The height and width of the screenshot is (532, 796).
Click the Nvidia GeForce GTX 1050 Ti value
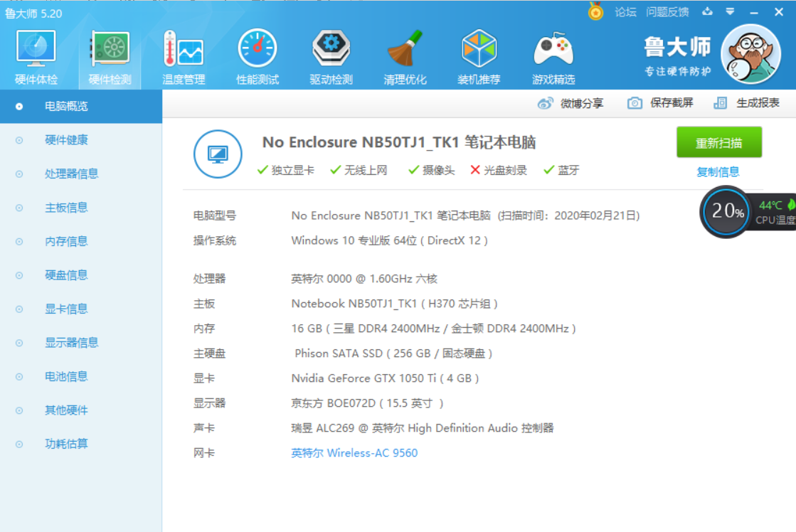(385, 378)
